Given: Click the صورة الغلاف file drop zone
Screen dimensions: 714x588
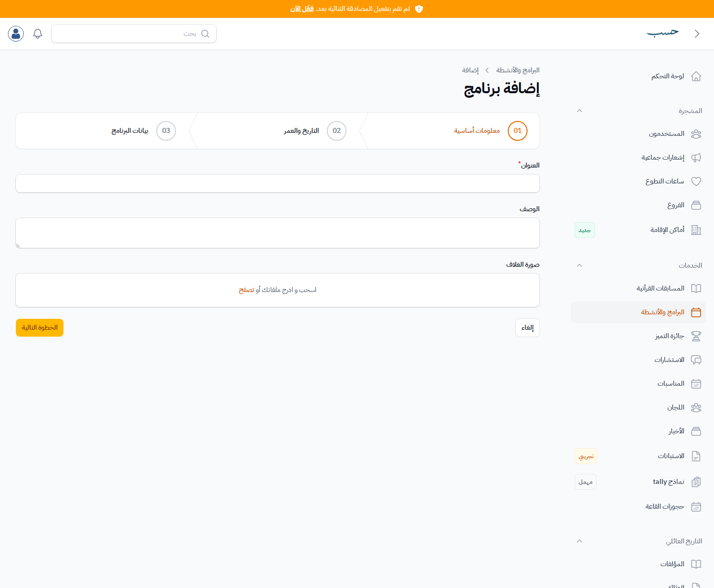Looking at the screenshot, I should (x=278, y=290).
